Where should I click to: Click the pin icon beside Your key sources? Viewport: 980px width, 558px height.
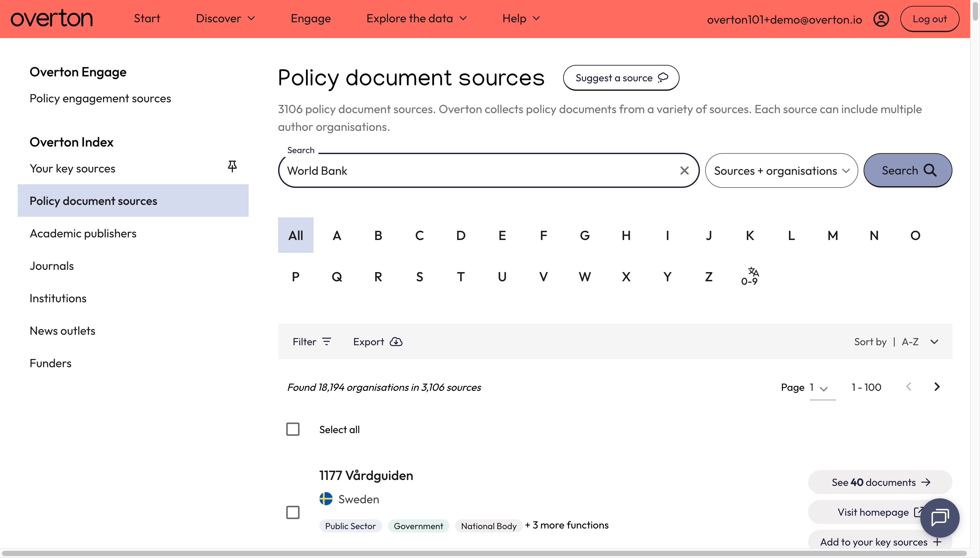232,166
